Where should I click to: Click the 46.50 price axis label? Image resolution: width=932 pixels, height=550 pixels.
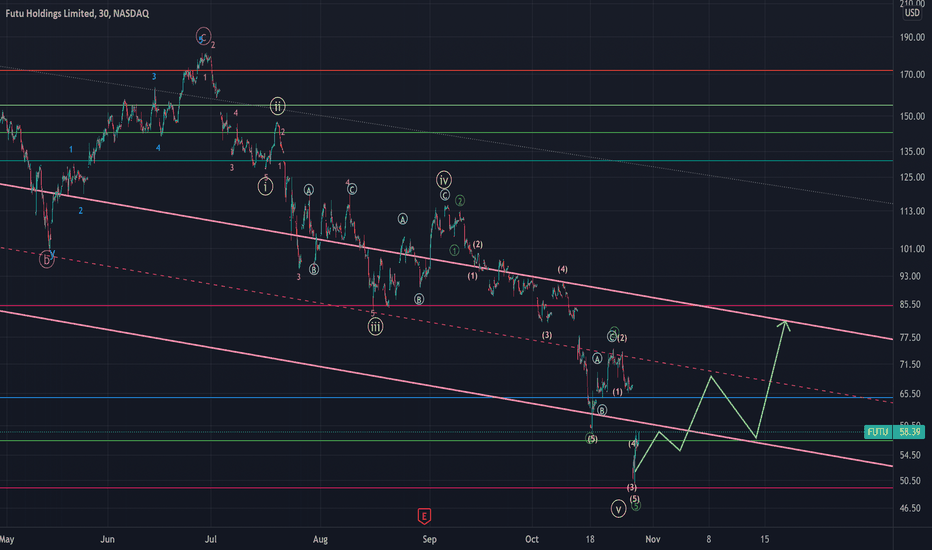coord(912,508)
